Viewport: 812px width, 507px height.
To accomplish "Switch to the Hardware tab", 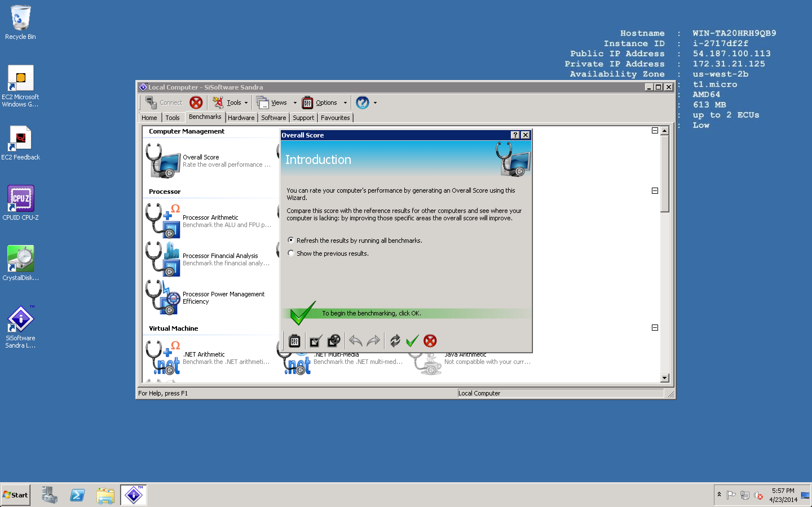I will pos(241,118).
